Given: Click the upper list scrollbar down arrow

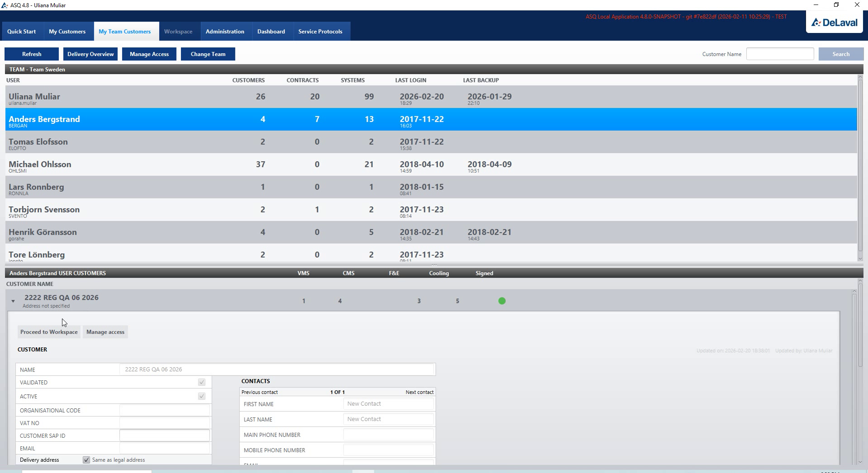Looking at the screenshot, I should point(860,259).
